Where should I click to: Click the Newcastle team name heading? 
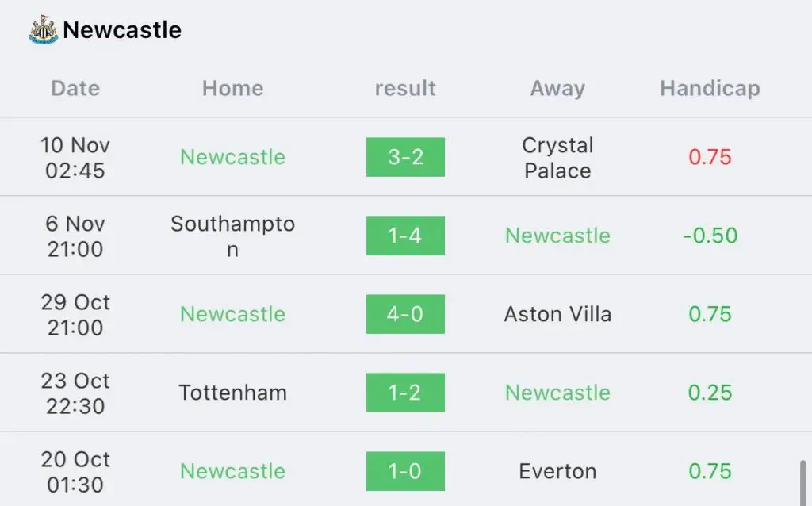coord(122,29)
